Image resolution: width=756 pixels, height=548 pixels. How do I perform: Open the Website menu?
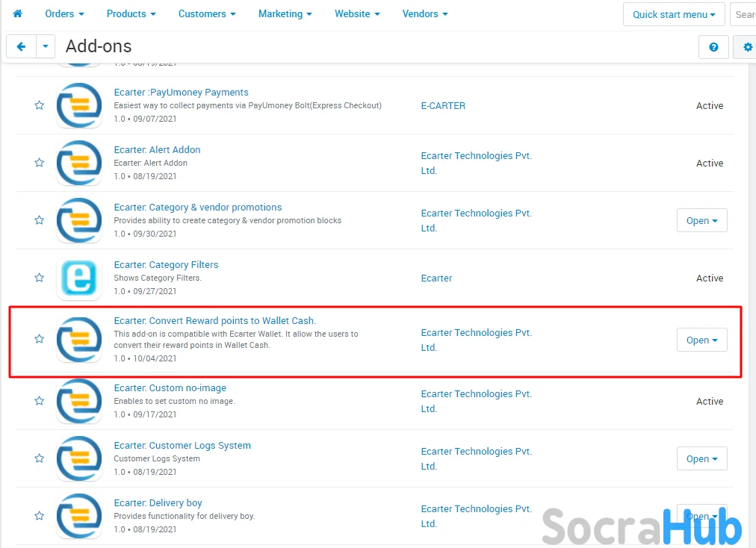[357, 13]
